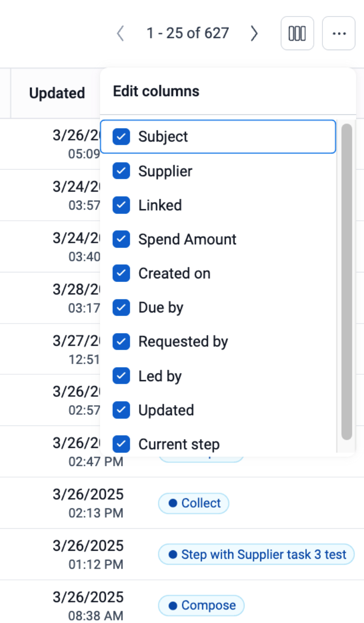Hide the Created on column
The image size is (364, 623).
point(121,273)
